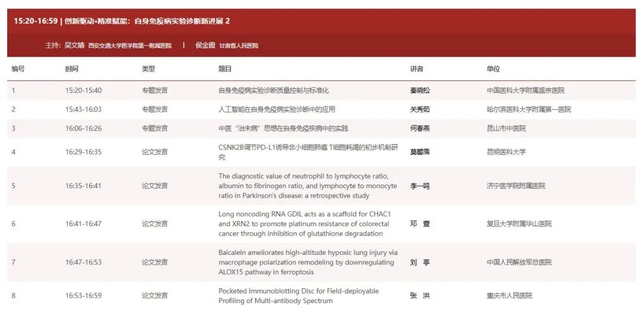This screenshot has width=644, height=318.
Task: Click institution 复旦大学附属华山医院
Action: pos(519,224)
